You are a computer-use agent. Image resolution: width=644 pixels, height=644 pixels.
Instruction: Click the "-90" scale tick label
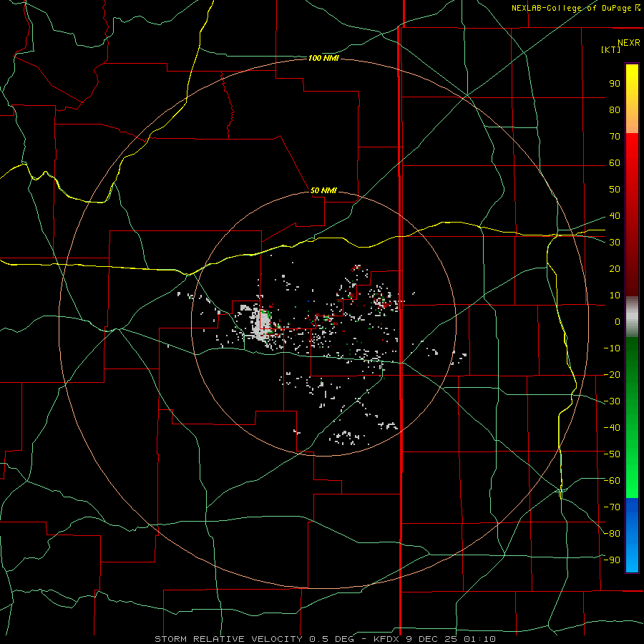coord(612,560)
